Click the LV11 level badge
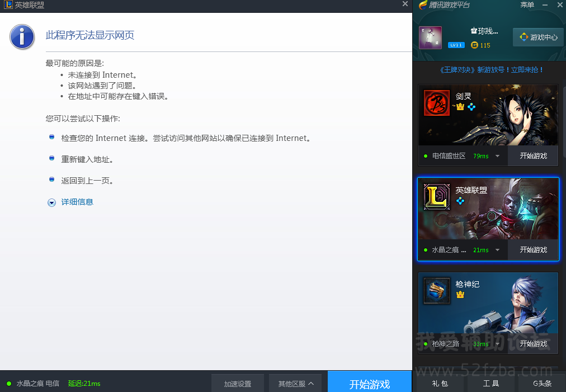566x392 pixels. (456, 45)
